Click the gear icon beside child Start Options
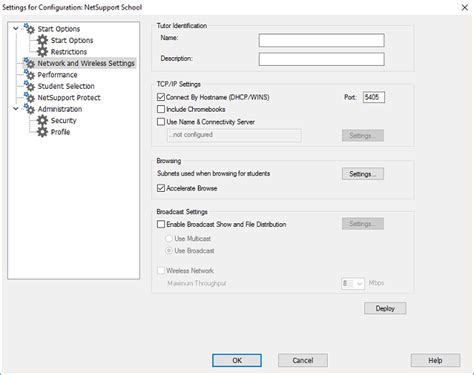This screenshot has width=474, height=375. [x=42, y=40]
